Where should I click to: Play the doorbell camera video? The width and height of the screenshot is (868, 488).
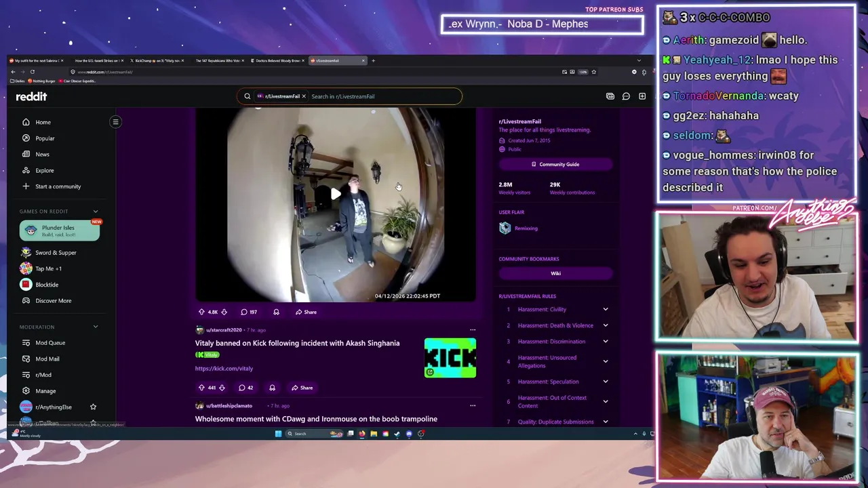pyautogui.click(x=336, y=195)
